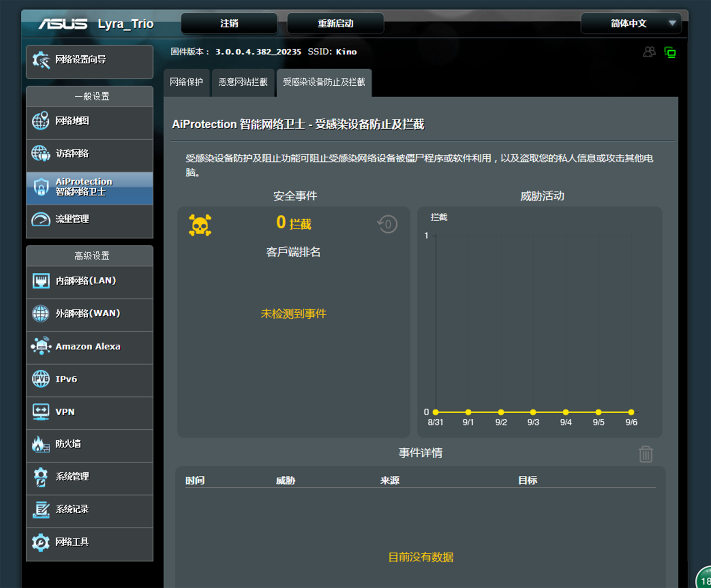Open the client users status icon
The height and width of the screenshot is (588, 711).
pos(649,52)
